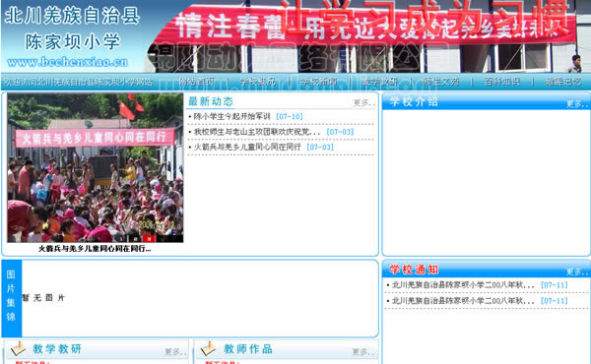Open the second 学校通知 notice dated 07-11
The height and width of the screenshot is (364, 591).
(463, 301)
